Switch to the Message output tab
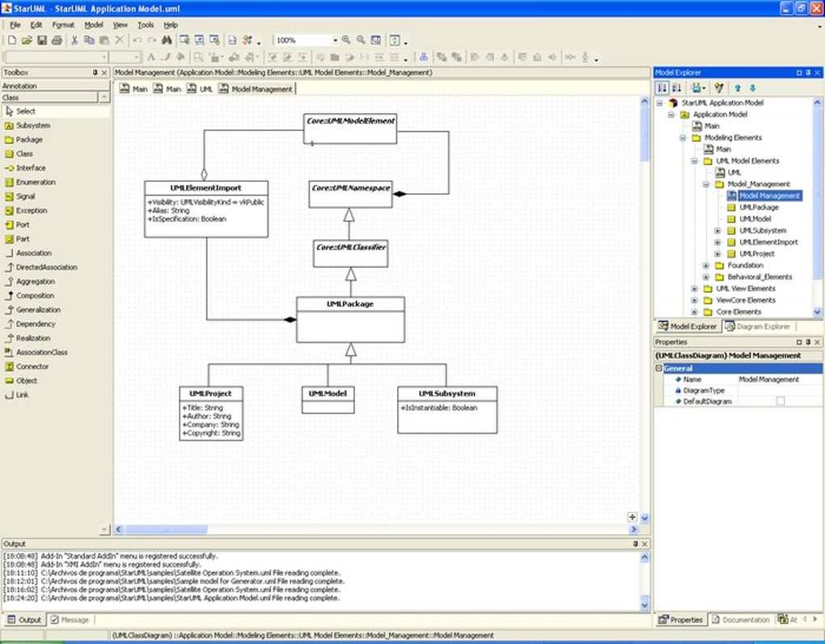 70,620
